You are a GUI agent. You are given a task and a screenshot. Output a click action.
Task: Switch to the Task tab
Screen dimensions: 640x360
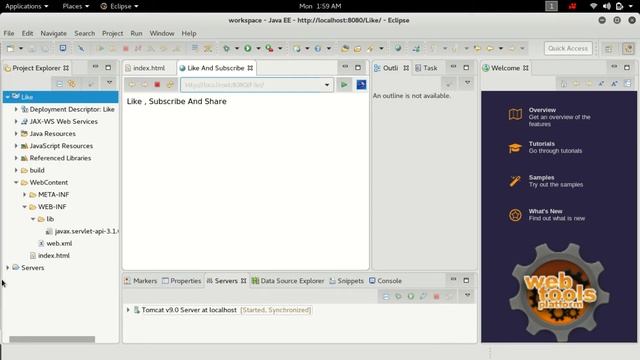(x=426, y=68)
